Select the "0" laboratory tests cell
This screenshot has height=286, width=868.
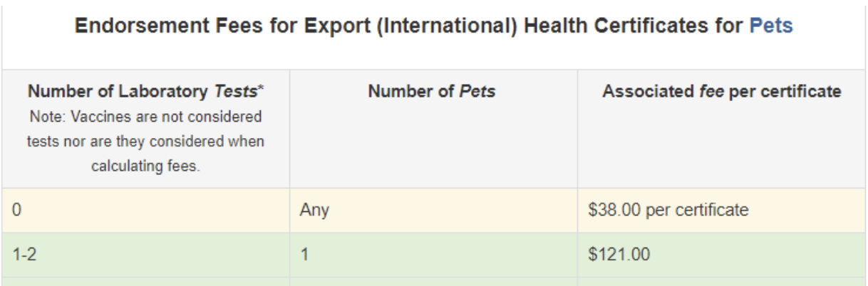(18, 211)
